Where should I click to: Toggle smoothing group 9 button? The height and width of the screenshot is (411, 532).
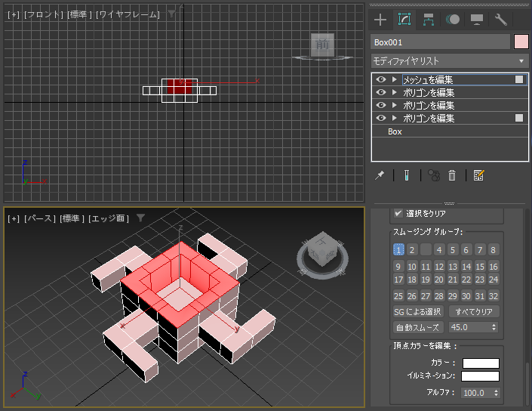click(398, 267)
